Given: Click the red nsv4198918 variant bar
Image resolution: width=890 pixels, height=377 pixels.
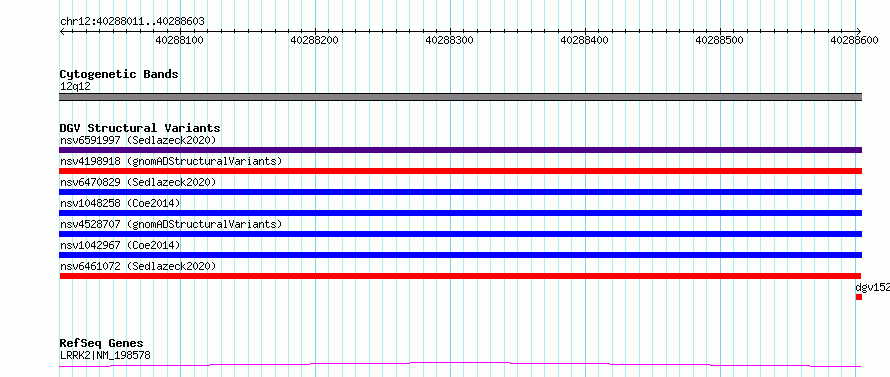Looking at the screenshot, I should tap(460, 171).
